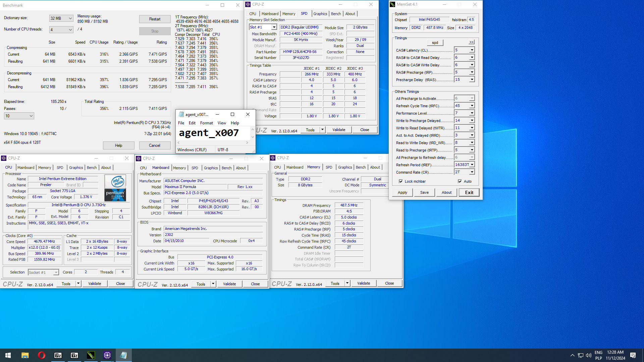Open Tools dropdown arrow in SPD window
Image resolution: width=644 pixels, height=362 pixels.
pos(322,130)
